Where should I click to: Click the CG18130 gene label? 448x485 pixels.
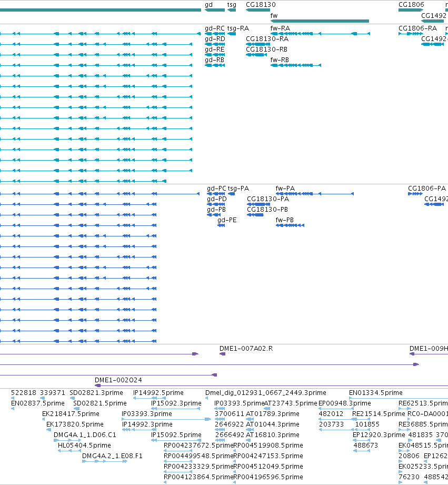point(261,5)
